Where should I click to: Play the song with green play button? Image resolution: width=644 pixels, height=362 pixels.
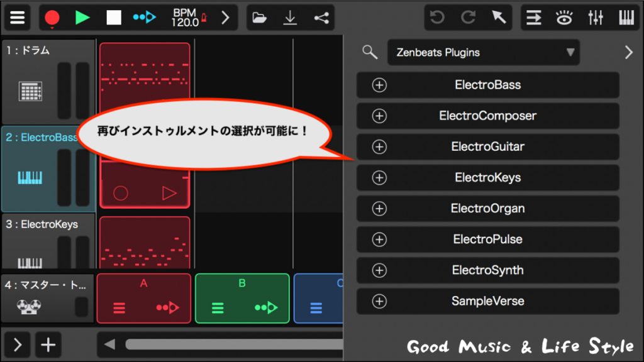point(82,18)
